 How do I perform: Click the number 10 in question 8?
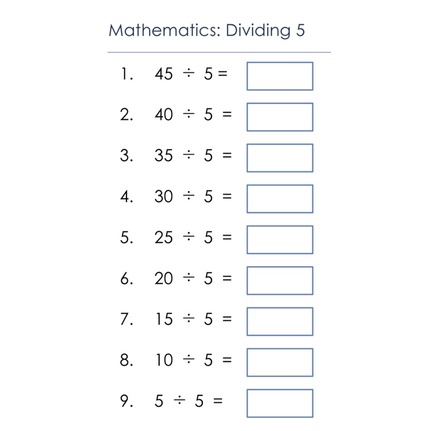(x=164, y=360)
